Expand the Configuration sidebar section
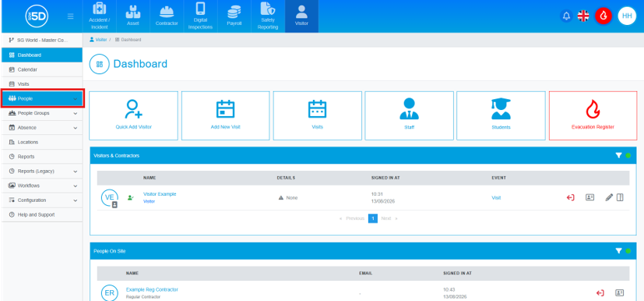This screenshot has height=301, width=644. tap(43, 200)
